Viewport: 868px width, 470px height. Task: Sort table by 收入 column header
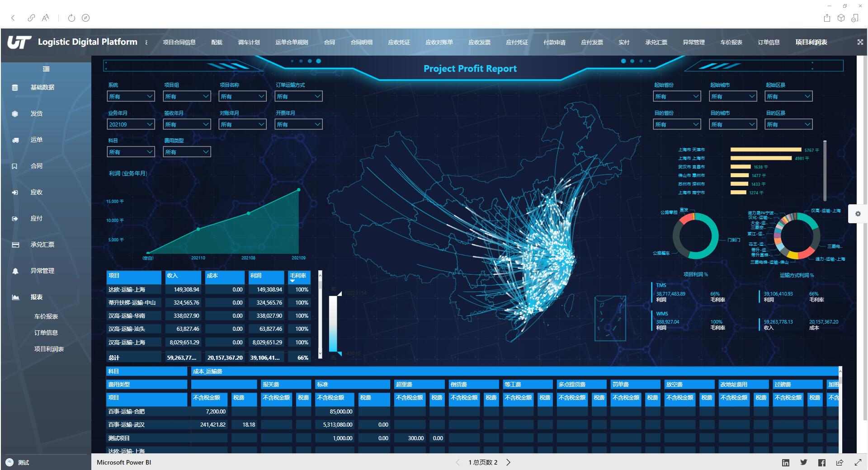(183, 277)
